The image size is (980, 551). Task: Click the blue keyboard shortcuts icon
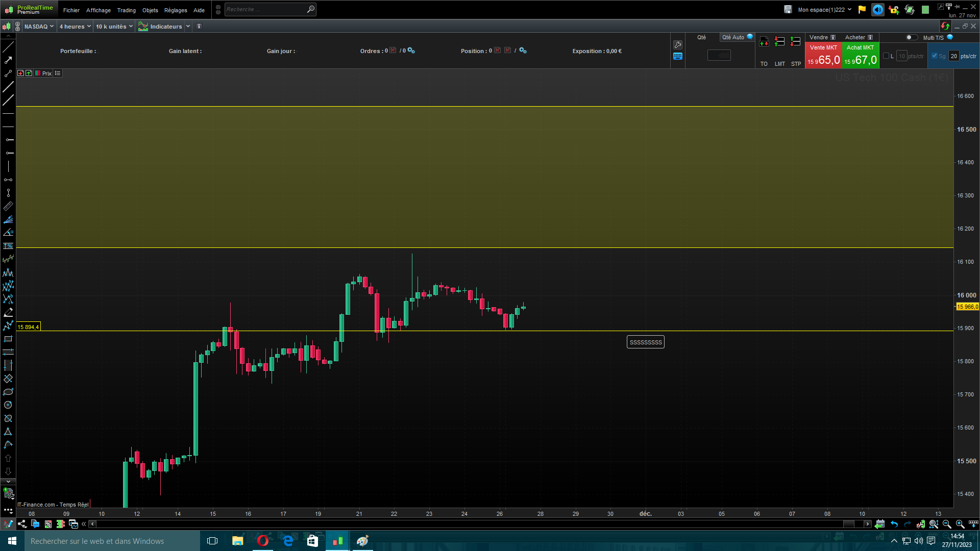[x=678, y=57]
